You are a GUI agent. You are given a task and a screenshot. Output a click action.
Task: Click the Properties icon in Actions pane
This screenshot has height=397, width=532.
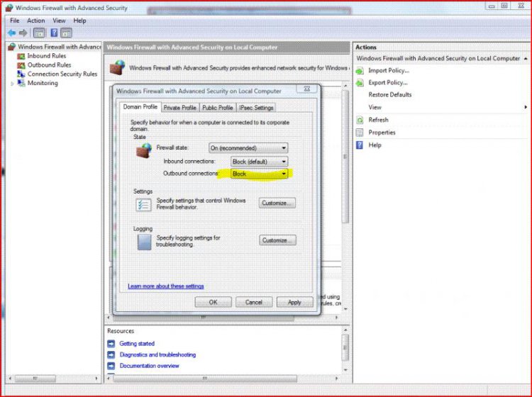coord(360,133)
